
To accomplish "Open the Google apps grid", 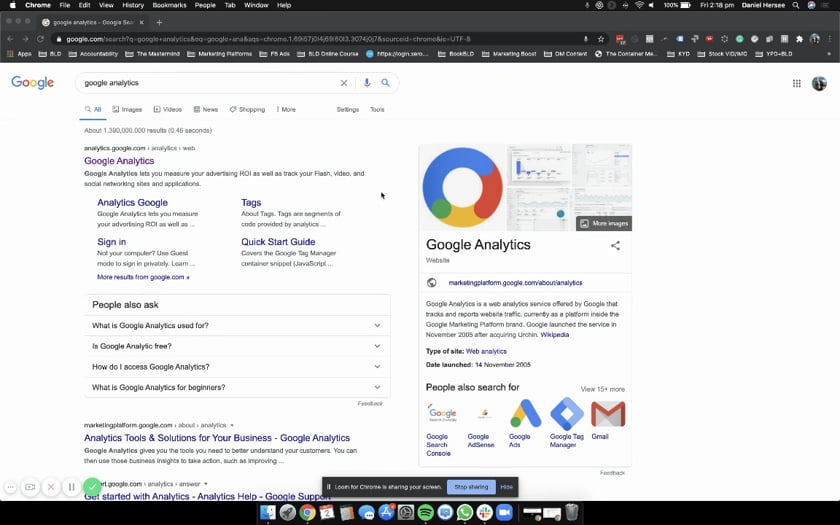I will click(797, 83).
